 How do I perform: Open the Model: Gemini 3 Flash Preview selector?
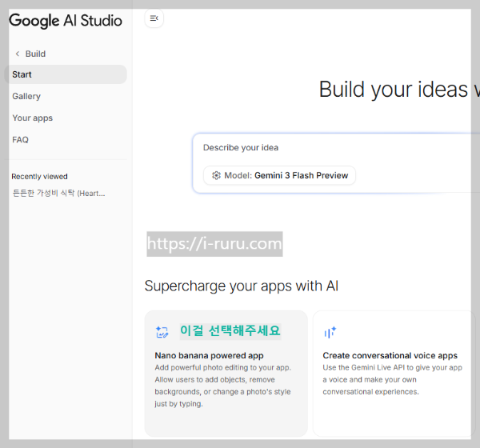click(279, 175)
